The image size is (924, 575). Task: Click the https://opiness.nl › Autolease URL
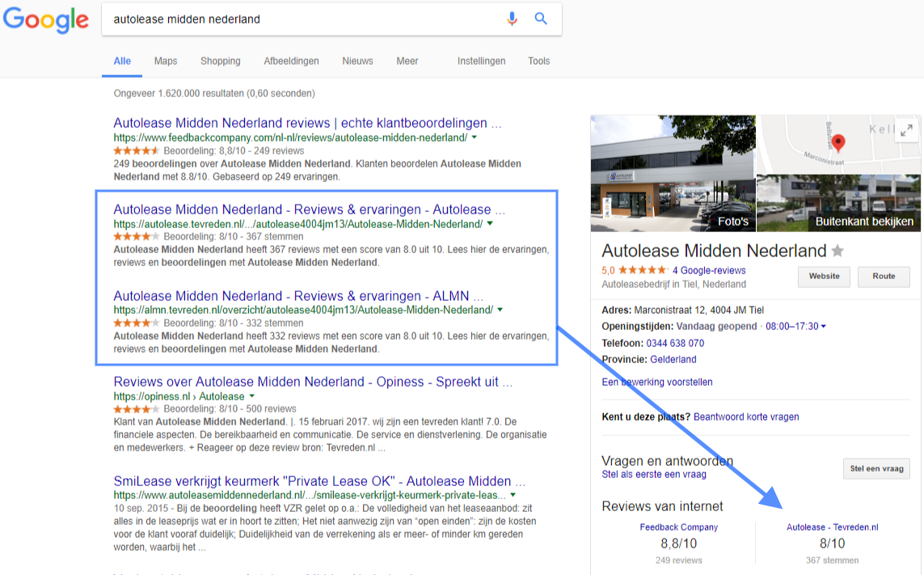click(179, 396)
